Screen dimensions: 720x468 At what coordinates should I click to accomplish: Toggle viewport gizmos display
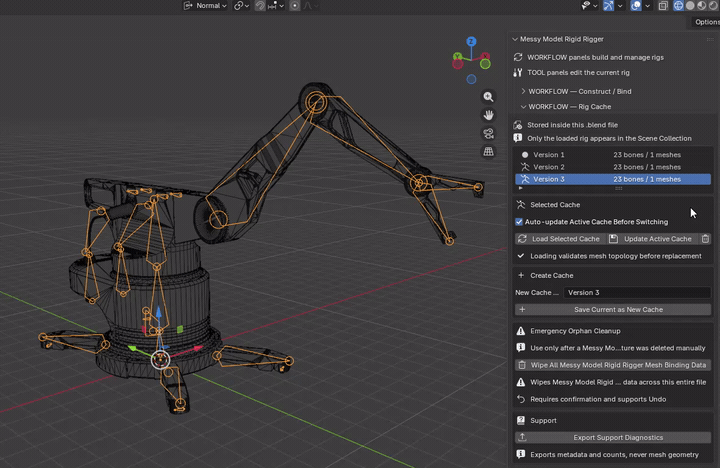(608, 6)
